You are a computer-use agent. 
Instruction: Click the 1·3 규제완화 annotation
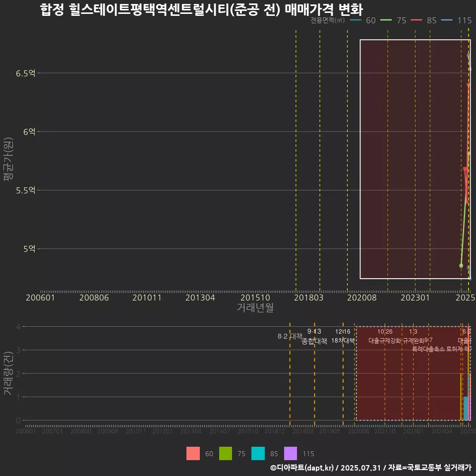pyautogui.click(x=413, y=336)
